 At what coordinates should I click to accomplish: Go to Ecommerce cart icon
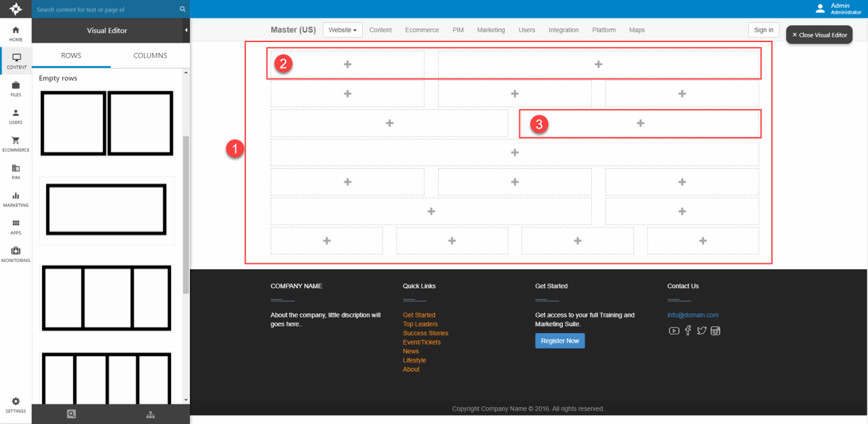point(16,144)
